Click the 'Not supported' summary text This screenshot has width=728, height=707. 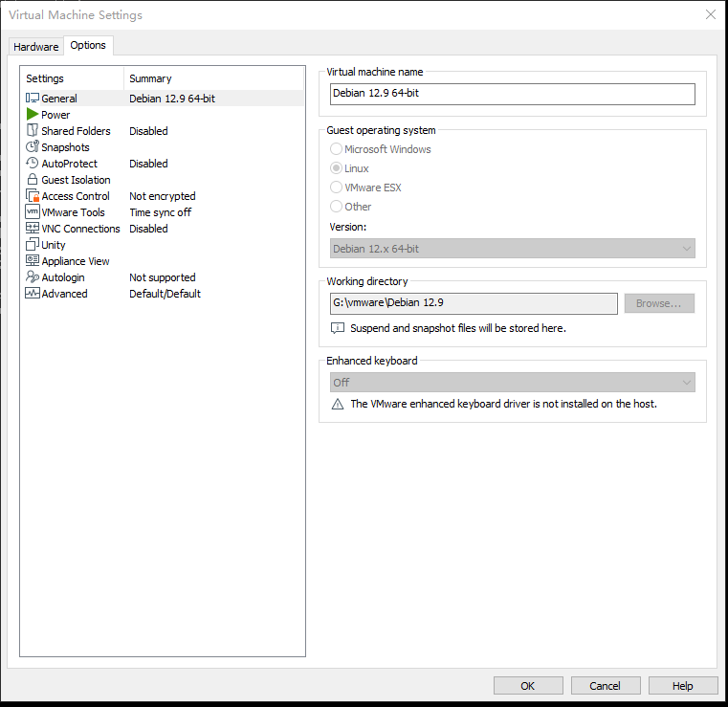click(x=162, y=277)
